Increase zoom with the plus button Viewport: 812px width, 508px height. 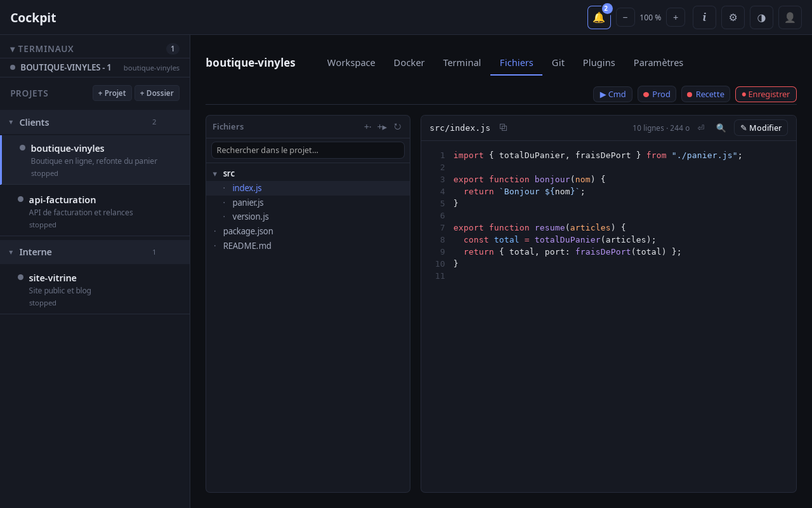coord(676,17)
